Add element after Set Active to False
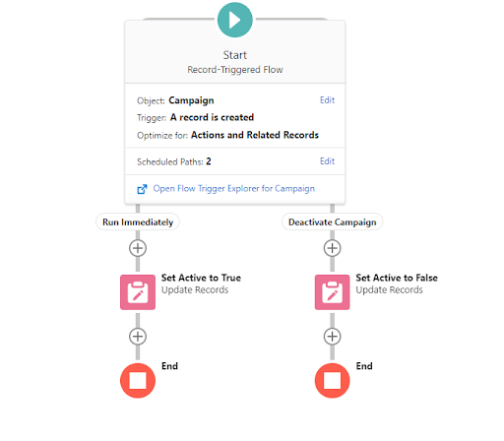This screenshot has height=441, width=504. pos(332,337)
